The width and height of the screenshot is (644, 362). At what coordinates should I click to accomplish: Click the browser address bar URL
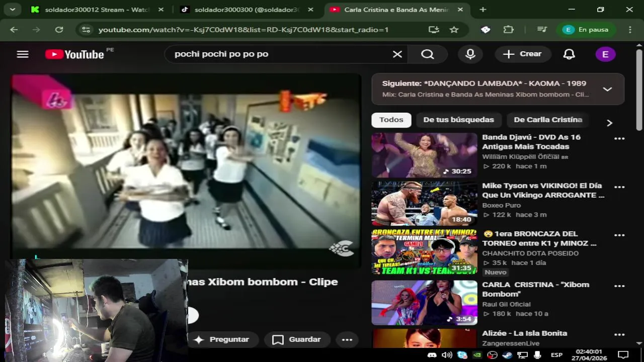tap(244, 30)
